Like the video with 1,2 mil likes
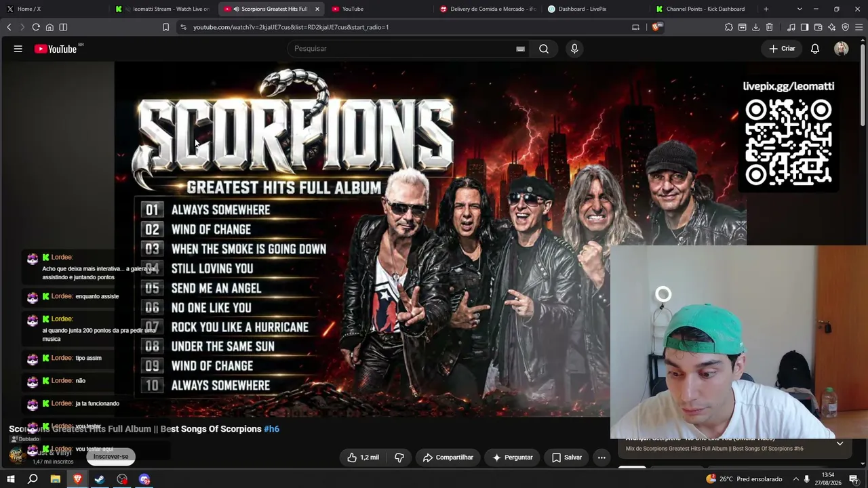The image size is (868, 488). [x=363, y=457]
